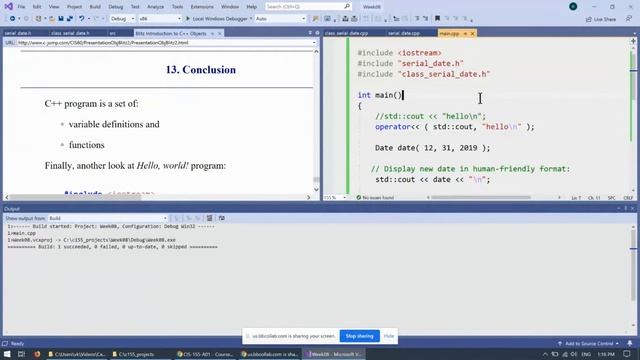Click the web page horizontal scrollbar
Viewport: 640px width, 360px height.
[x=76, y=197]
